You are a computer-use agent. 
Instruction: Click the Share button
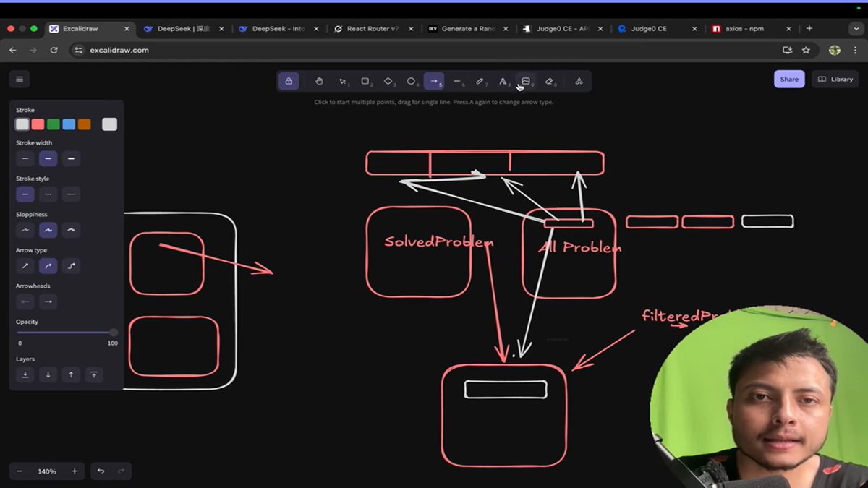(x=789, y=79)
